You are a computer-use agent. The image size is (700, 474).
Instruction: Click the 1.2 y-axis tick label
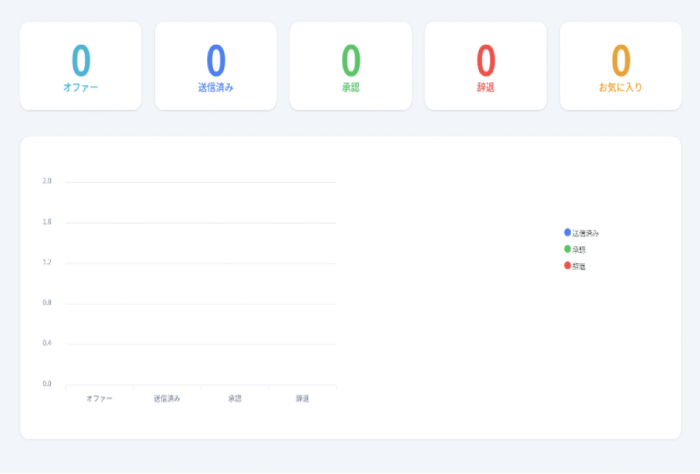click(x=47, y=262)
